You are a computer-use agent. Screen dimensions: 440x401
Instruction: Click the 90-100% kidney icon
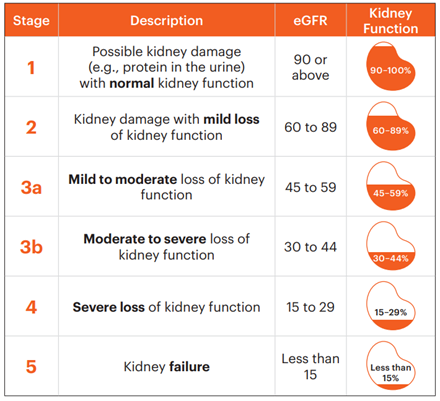coord(391,66)
